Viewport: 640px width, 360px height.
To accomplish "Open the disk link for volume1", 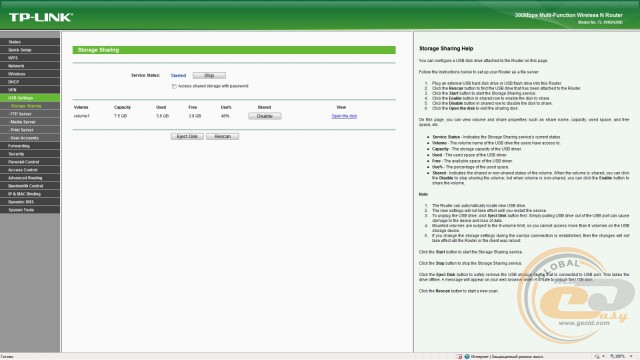I will click(x=344, y=116).
